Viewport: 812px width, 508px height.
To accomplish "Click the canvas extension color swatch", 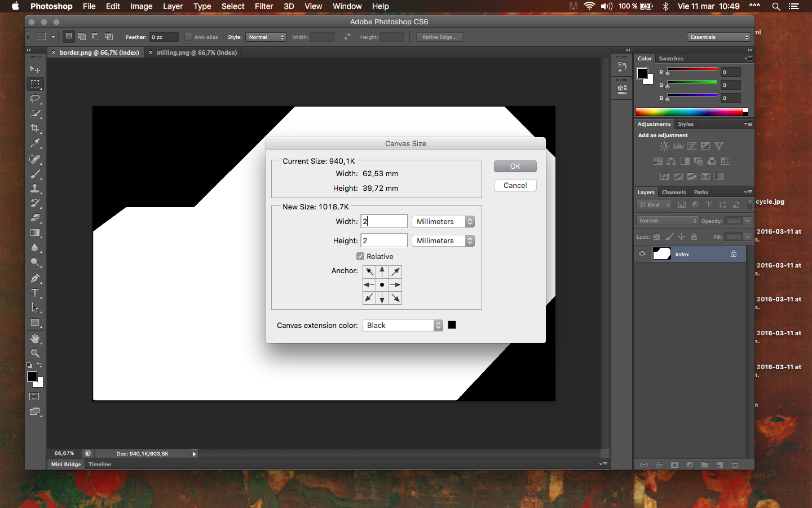I will coord(452,325).
